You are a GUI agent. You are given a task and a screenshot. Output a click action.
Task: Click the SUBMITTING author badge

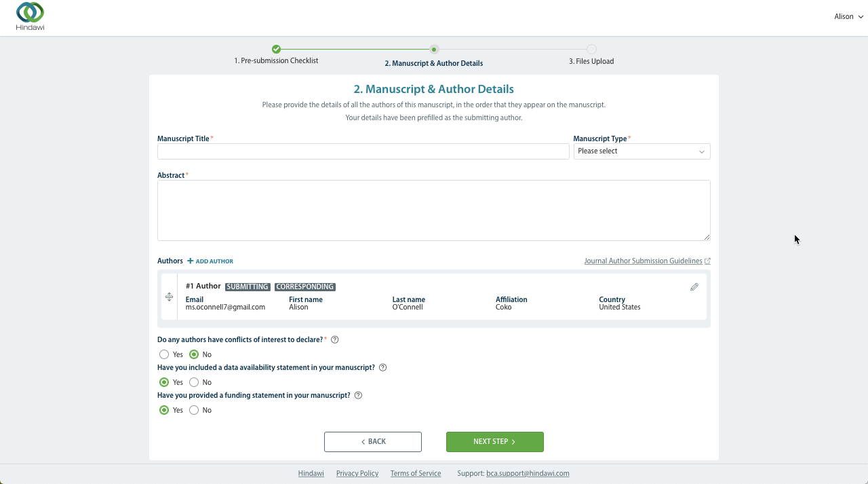pos(248,286)
